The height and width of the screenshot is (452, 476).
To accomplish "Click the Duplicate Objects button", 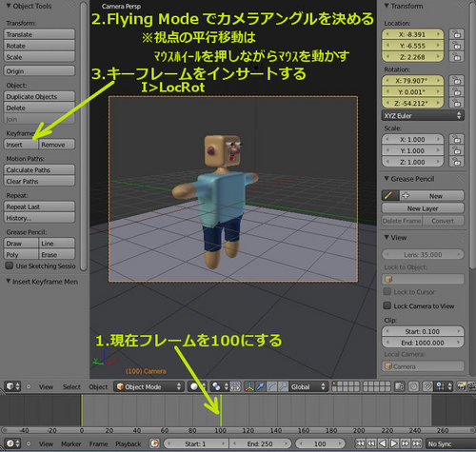I will pyautogui.click(x=39, y=96).
